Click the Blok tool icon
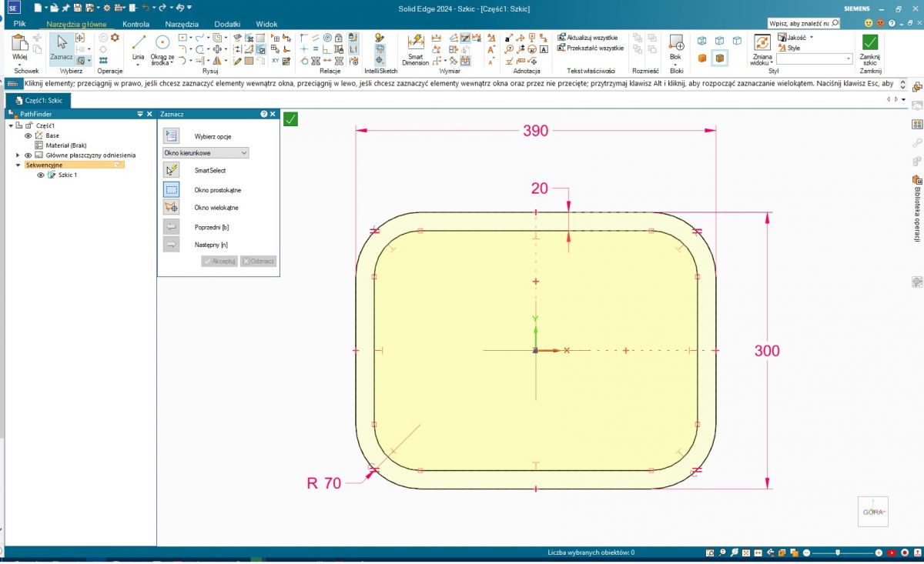 pyautogui.click(x=675, y=42)
